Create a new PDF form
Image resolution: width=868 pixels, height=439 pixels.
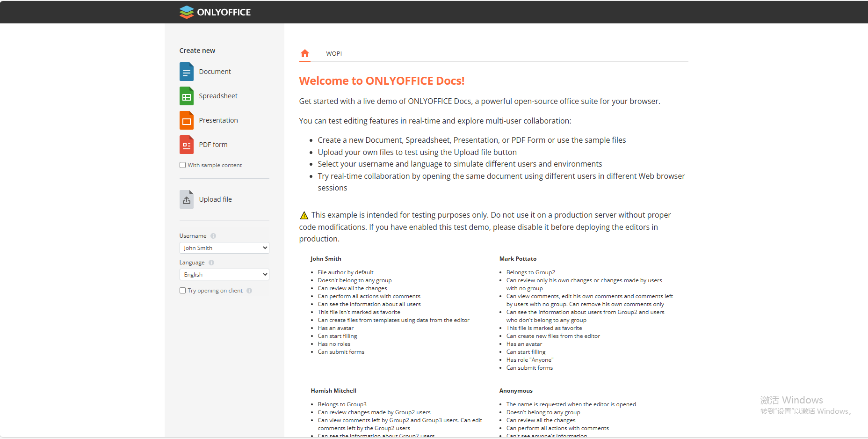click(x=213, y=145)
